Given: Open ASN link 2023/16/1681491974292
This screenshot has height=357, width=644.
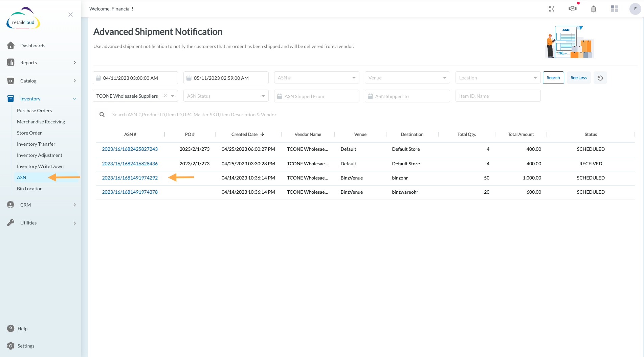Looking at the screenshot, I should (130, 178).
